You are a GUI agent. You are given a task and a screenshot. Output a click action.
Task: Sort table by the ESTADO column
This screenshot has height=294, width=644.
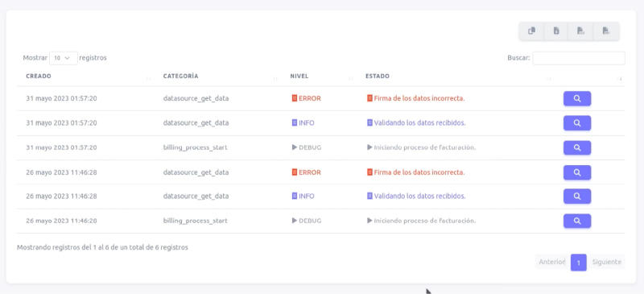[378, 76]
